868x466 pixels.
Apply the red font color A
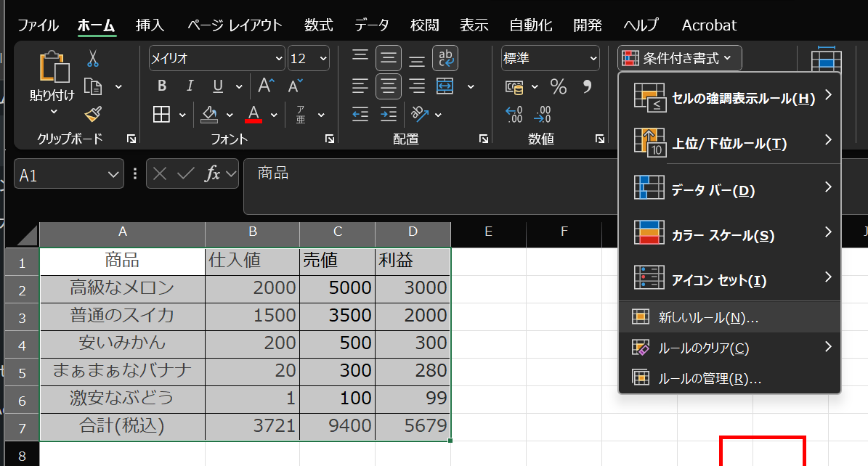pyautogui.click(x=253, y=115)
